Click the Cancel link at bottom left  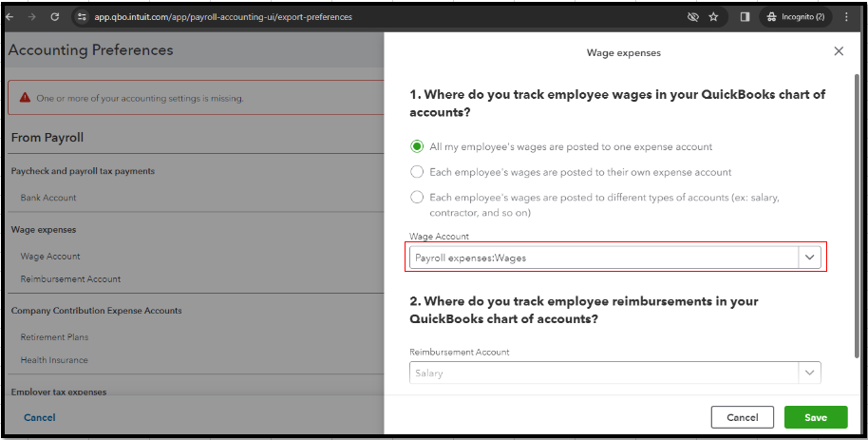(x=40, y=417)
